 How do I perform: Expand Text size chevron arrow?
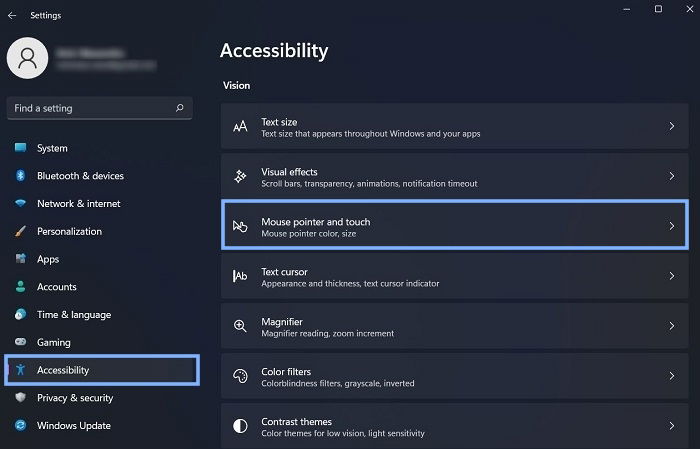click(x=671, y=126)
